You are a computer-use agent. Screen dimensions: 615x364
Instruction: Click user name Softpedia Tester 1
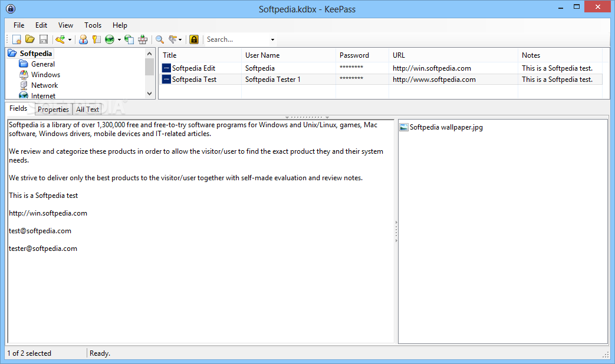coord(272,79)
